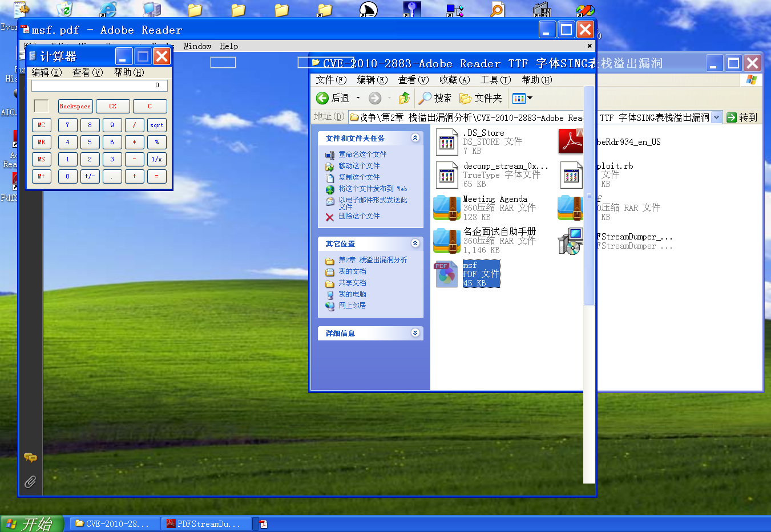Click the +/- sign button in Calculator
This screenshot has height=532, width=771.
(90, 176)
